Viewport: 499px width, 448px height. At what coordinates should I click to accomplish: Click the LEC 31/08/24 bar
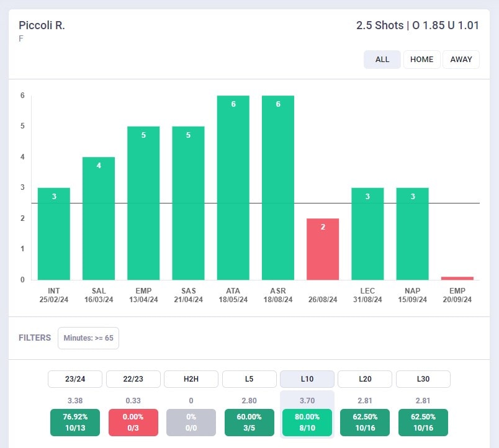pyautogui.click(x=367, y=234)
